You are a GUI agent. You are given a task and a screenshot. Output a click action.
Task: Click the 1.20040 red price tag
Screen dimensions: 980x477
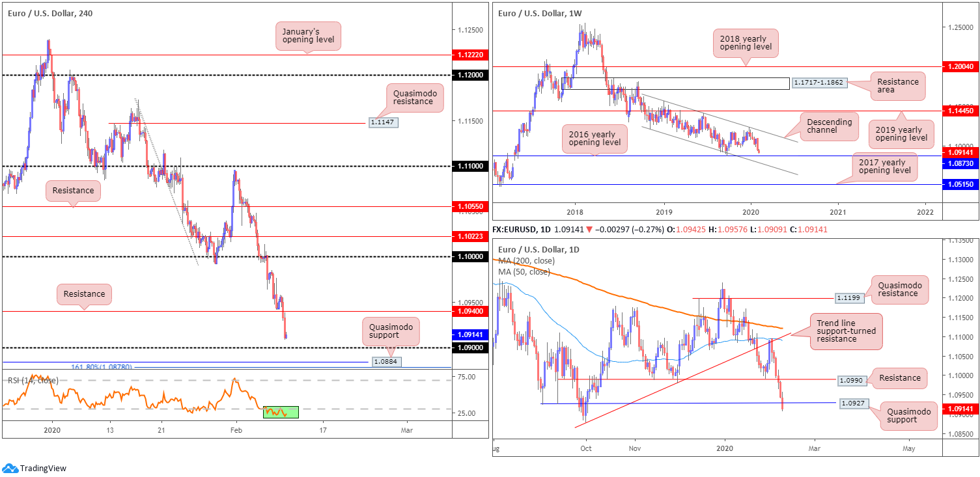[x=960, y=66]
